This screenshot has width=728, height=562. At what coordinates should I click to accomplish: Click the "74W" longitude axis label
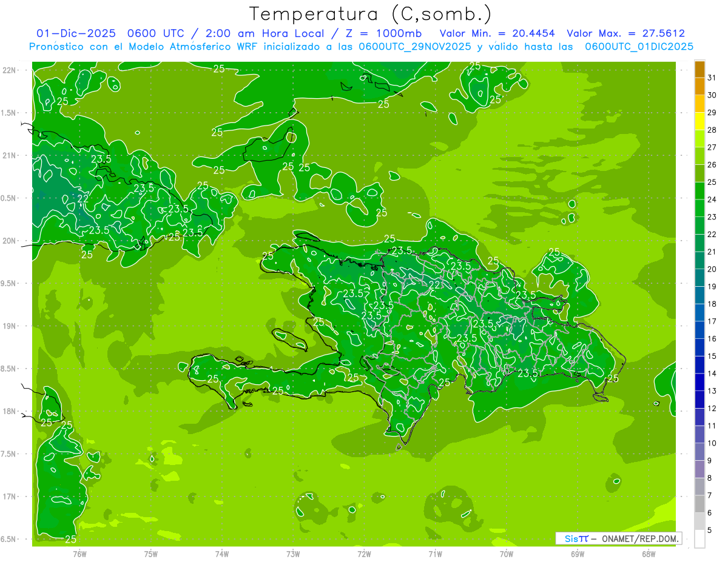point(222,554)
